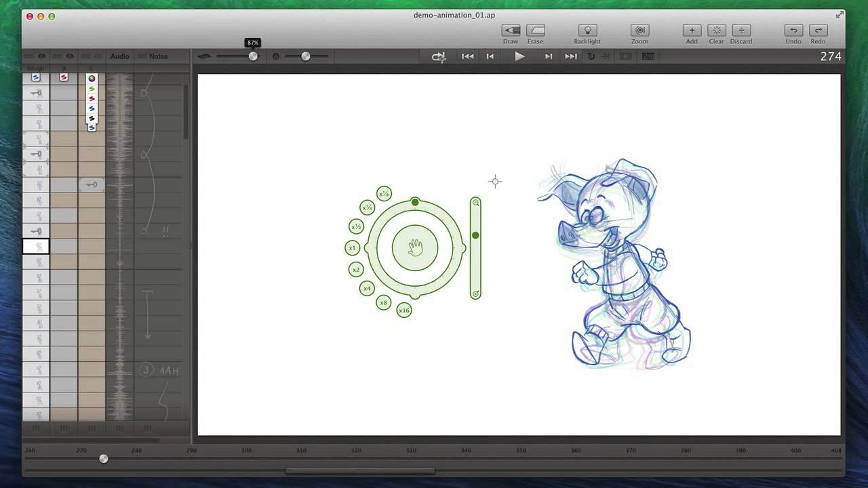Select the green pencil color in layer C
Viewport: 868px width, 488px height.
pyautogui.click(x=92, y=89)
